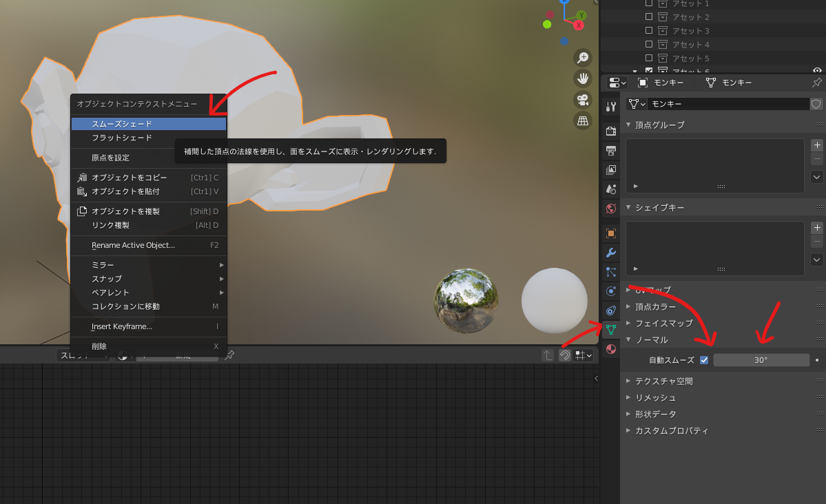Select 原点を設定 menu entry
This screenshot has height=504, width=826.
pyautogui.click(x=149, y=158)
